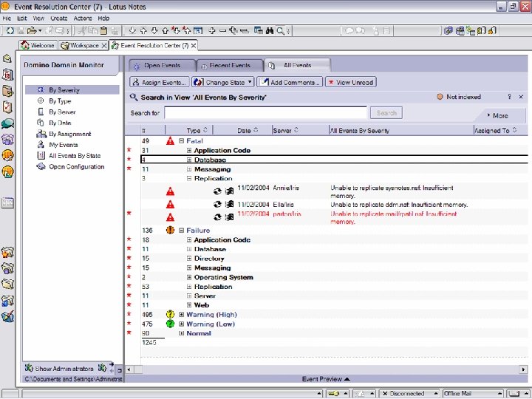Open the File menu
This screenshot has height=399, width=532.
click(x=7, y=18)
